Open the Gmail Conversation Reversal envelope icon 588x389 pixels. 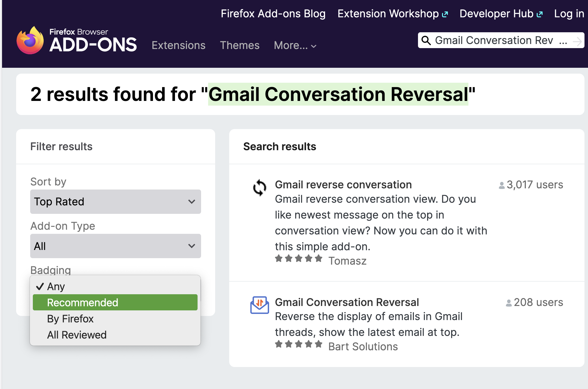coord(259,305)
